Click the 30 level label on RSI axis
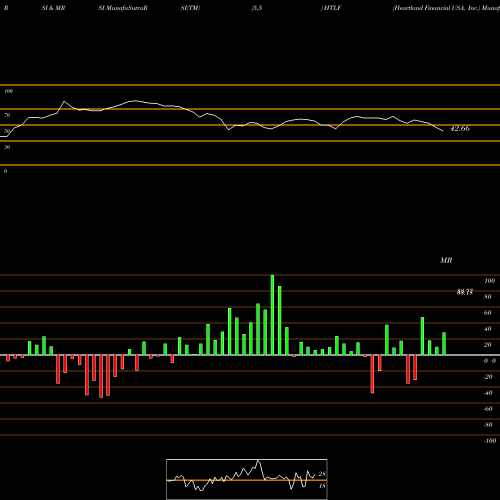This screenshot has width=500, height=500. pos(7,147)
